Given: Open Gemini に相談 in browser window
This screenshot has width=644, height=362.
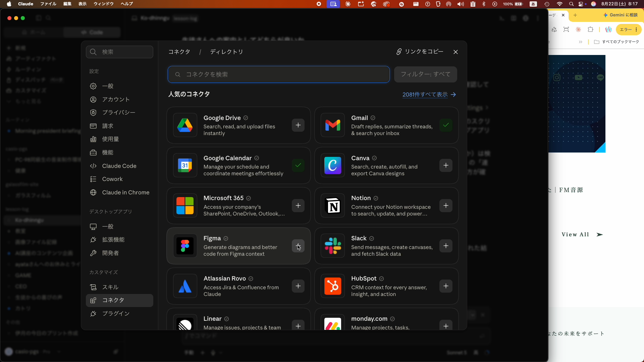Looking at the screenshot, I should point(621,15).
